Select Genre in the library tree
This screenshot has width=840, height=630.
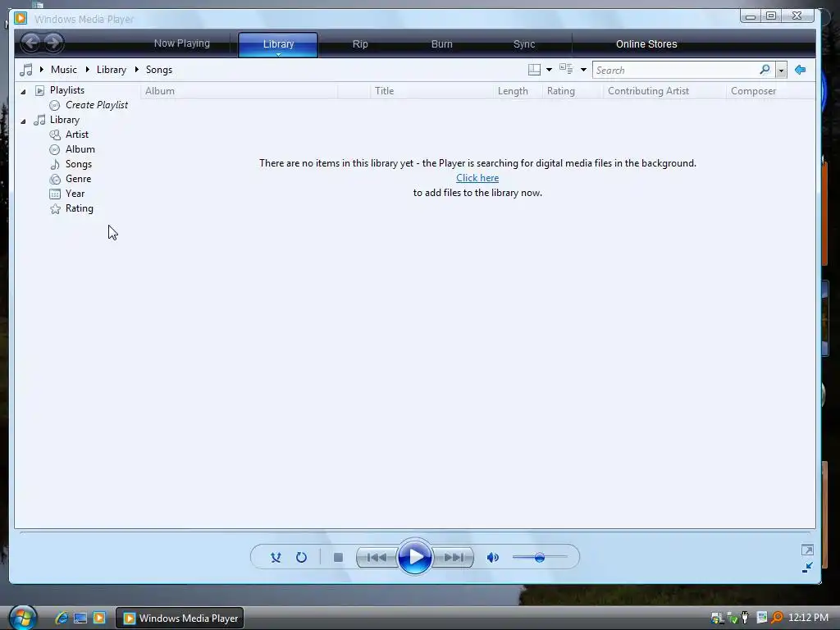pyautogui.click(x=78, y=179)
